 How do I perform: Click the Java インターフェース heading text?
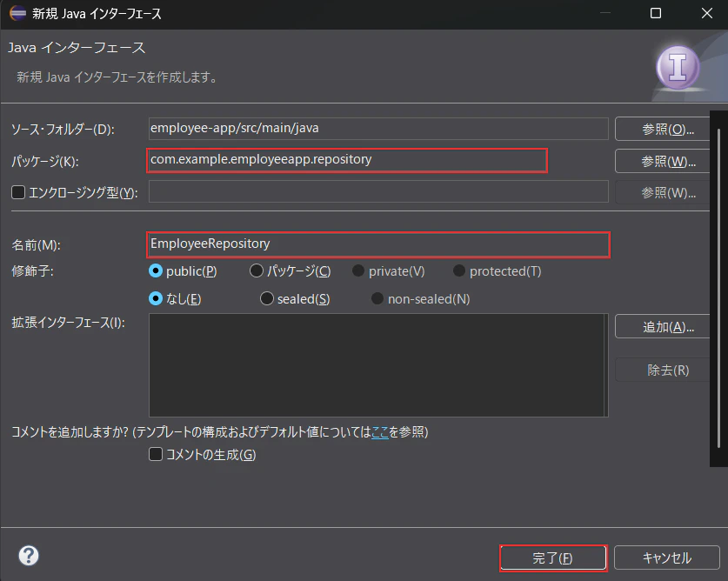tap(77, 48)
